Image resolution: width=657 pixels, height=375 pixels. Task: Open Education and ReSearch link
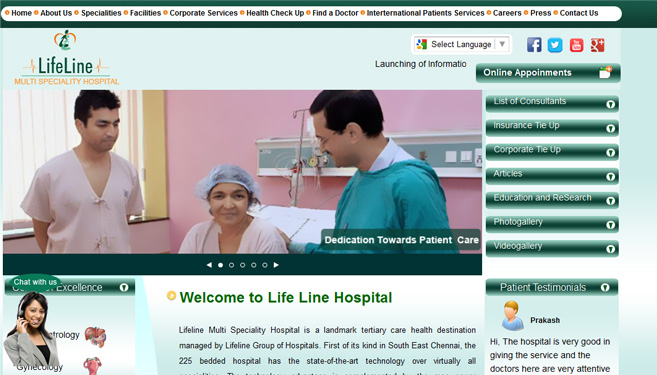(542, 198)
